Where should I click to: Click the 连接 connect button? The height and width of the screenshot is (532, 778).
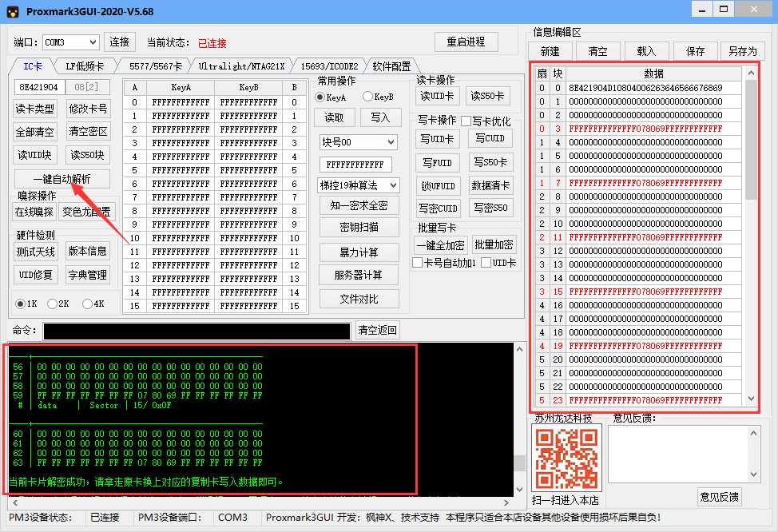point(120,42)
